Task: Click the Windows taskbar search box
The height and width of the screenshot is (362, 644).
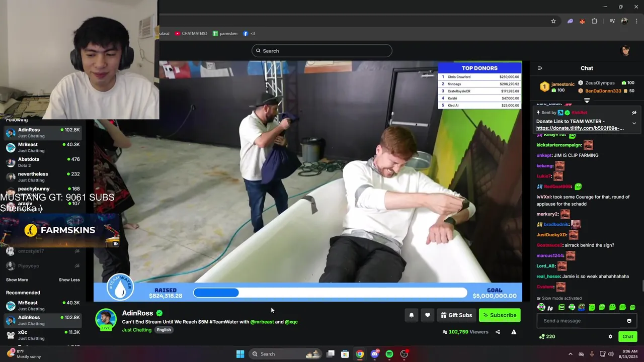Action: [x=285, y=354]
